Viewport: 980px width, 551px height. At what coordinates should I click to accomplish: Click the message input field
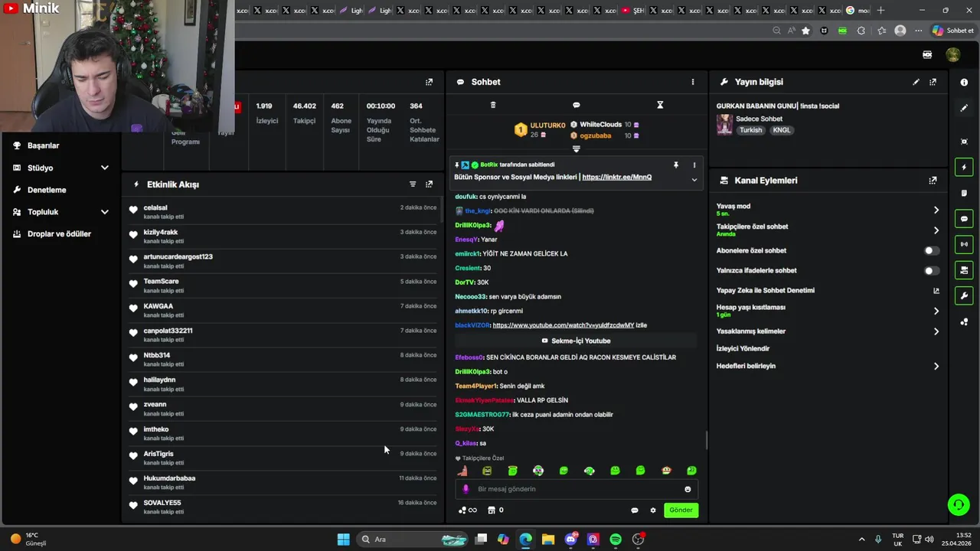click(576, 489)
